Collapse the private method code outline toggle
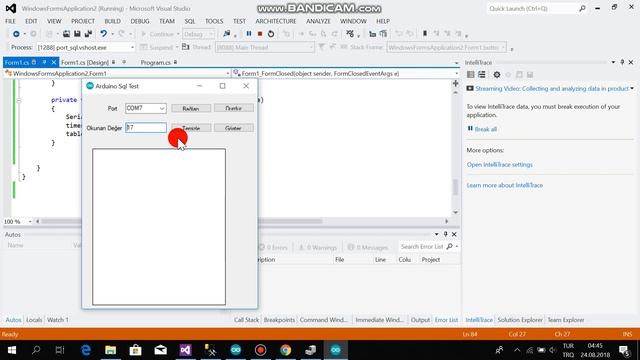 pyautogui.click(x=18, y=100)
